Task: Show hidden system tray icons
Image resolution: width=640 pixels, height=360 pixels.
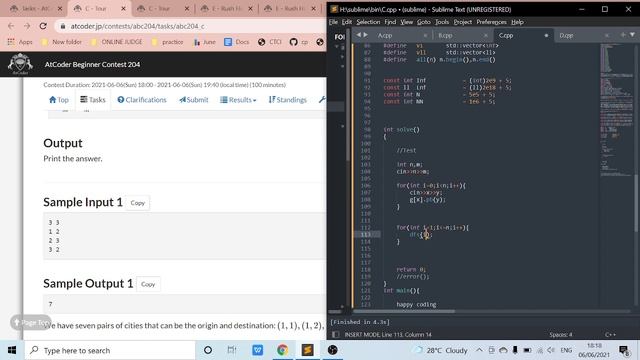Action: 479,350
